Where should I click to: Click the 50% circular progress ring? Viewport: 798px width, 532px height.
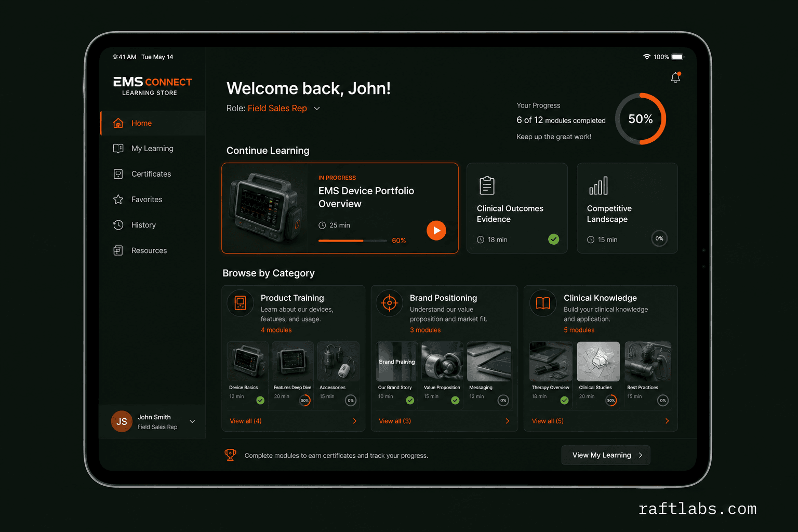click(641, 119)
